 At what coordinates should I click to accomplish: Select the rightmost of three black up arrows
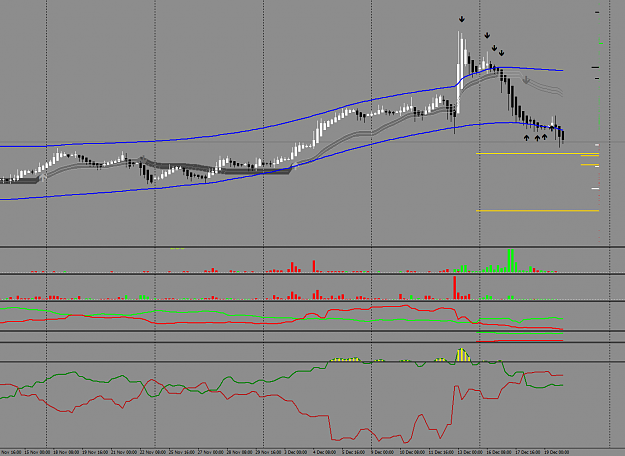click(544, 137)
